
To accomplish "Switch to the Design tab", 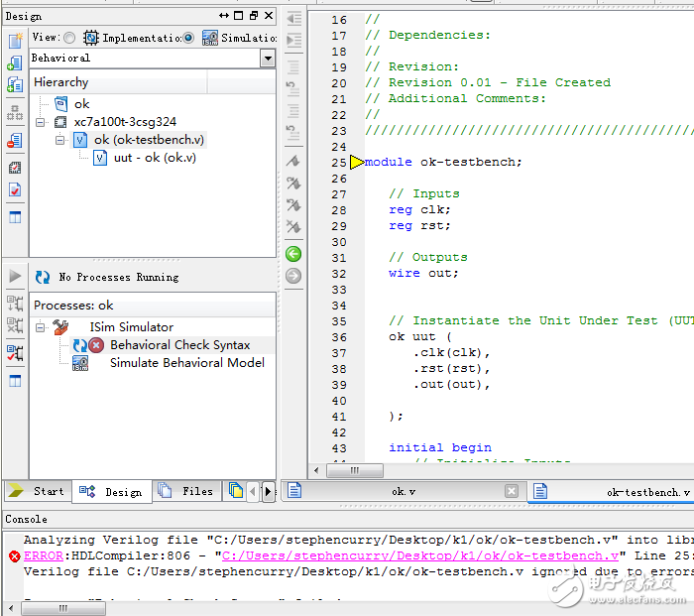I will click(x=112, y=492).
